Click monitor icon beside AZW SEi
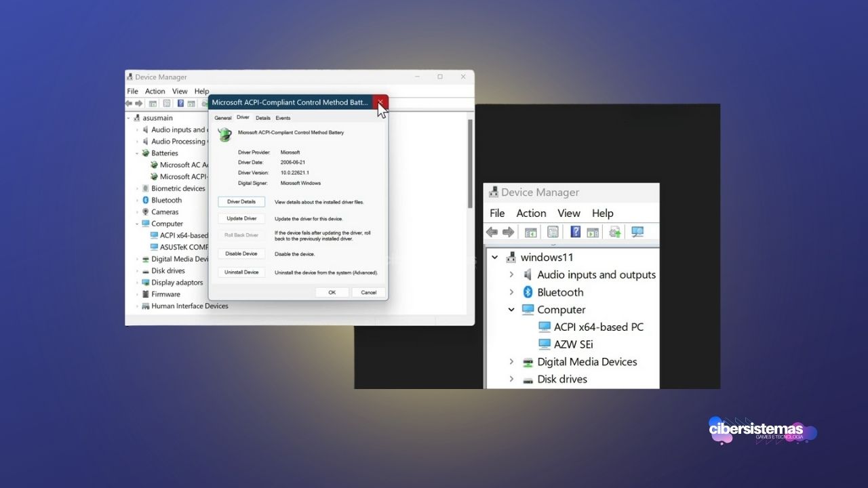 pyautogui.click(x=545, y=344)
